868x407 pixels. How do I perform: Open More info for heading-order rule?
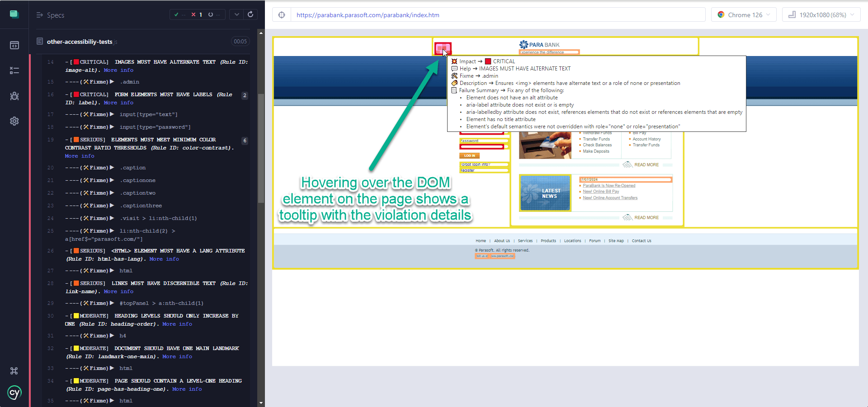point(177,324)
